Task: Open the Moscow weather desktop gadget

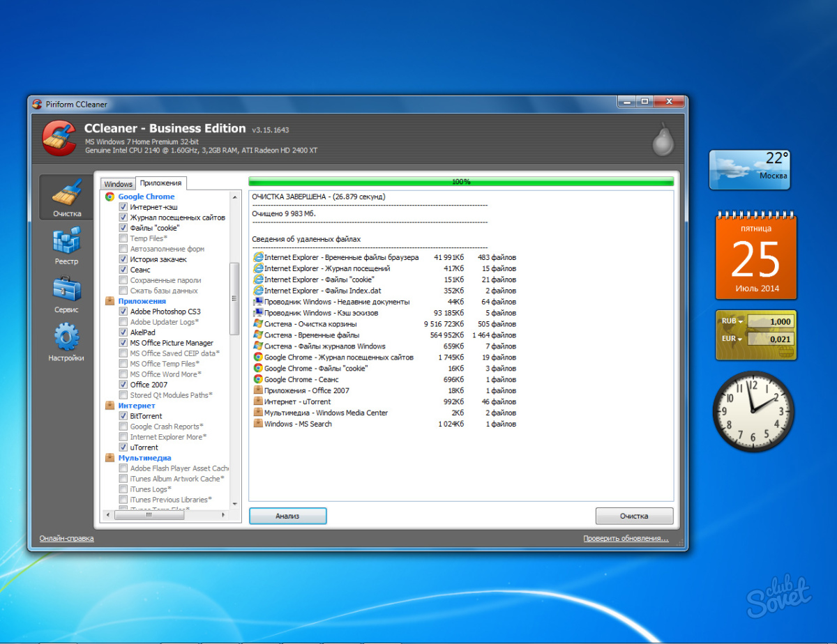Action: (750, 169)
